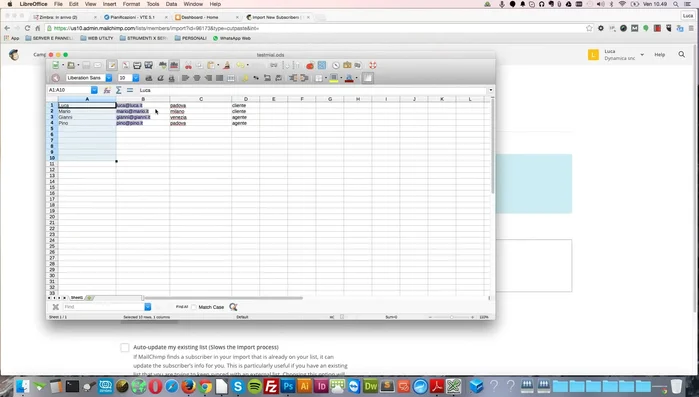The height and width of the screenshot is (397, 699).
Task: Click Help link in Mailchimp header
Action: tap(659, 54)
